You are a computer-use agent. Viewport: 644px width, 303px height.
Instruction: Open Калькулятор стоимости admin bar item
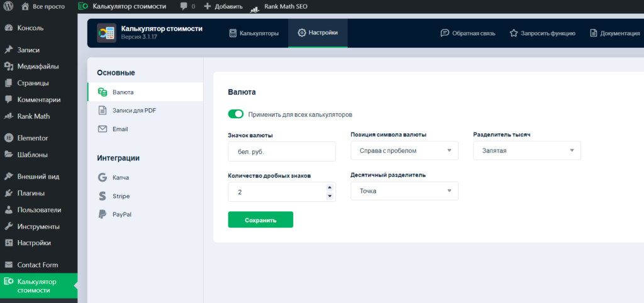point(123,6)
